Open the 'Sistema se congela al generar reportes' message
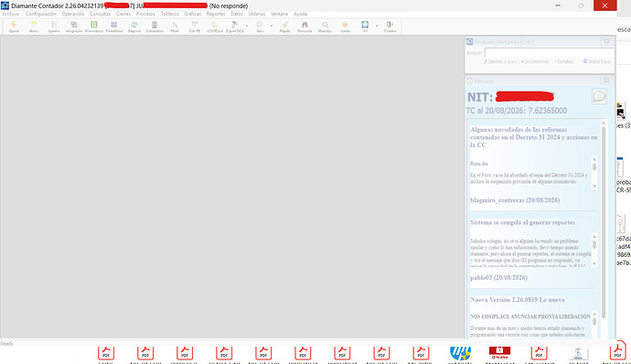631x364 pixels. click(523, 222)
